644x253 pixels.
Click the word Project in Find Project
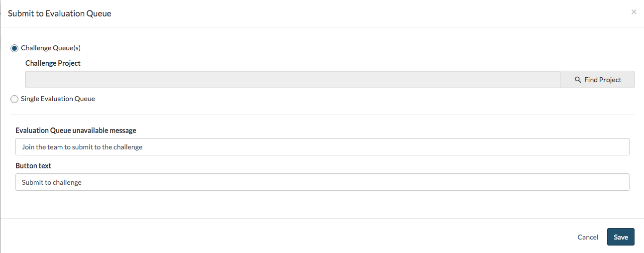point(610,80)
